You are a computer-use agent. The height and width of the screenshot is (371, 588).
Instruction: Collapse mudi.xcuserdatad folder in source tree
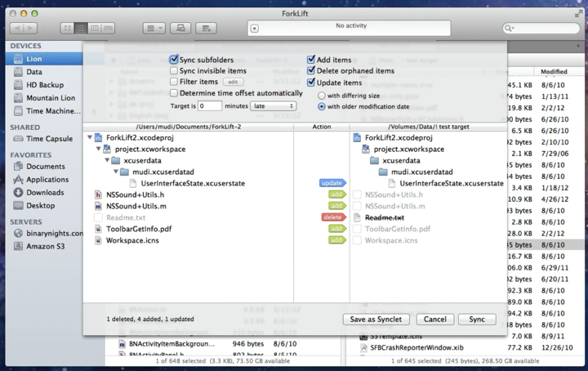click(x=116, y=172)
